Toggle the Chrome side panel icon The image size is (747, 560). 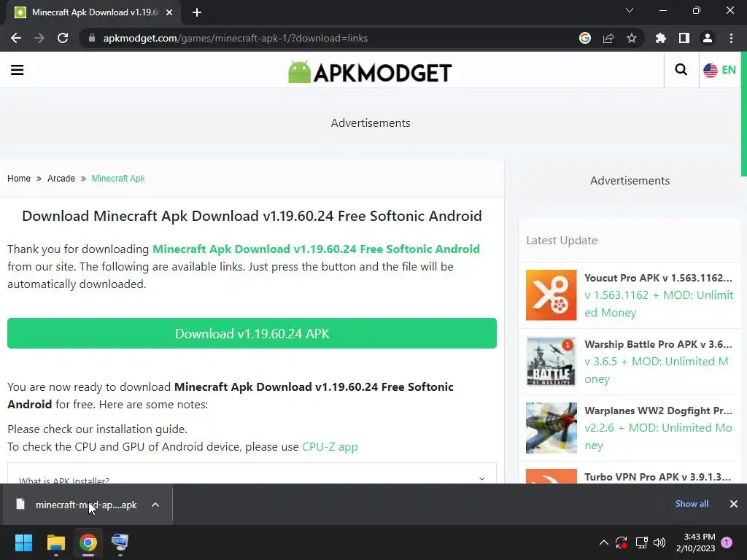click(684, 38)
